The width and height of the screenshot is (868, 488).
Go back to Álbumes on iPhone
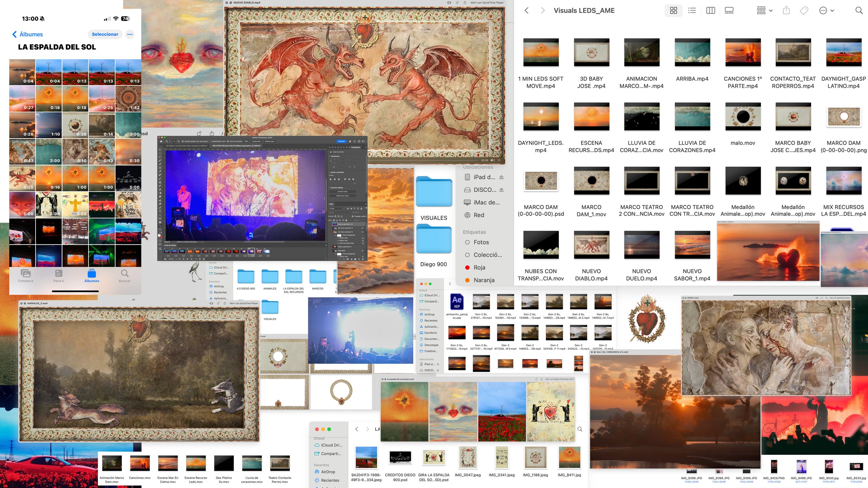(27, 34)
